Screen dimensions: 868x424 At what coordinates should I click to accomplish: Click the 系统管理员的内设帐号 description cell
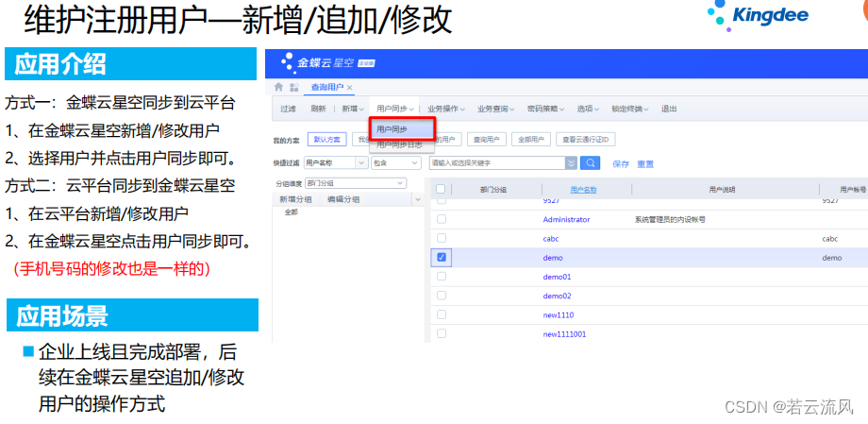[x=670, y=219]
